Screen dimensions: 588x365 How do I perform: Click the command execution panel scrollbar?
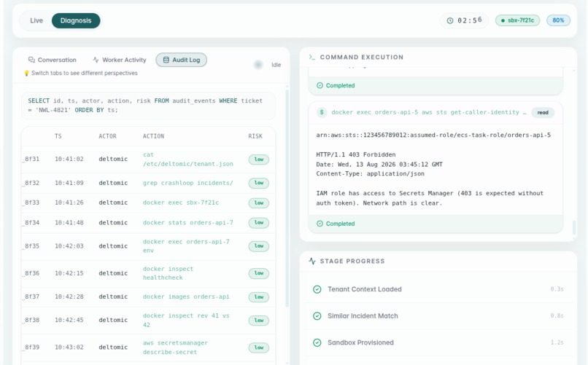click(574, 227)
